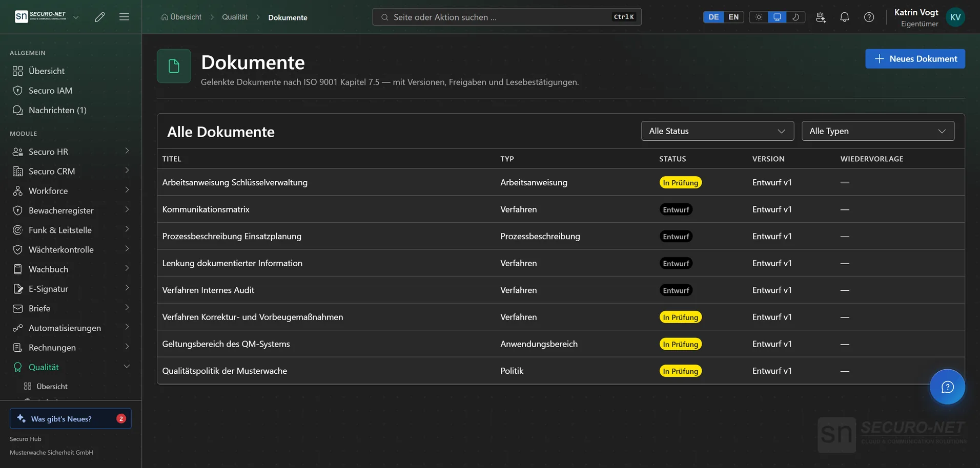980x468 pixels.
Task: Open the floating help chat bubble
Action: 947,387
